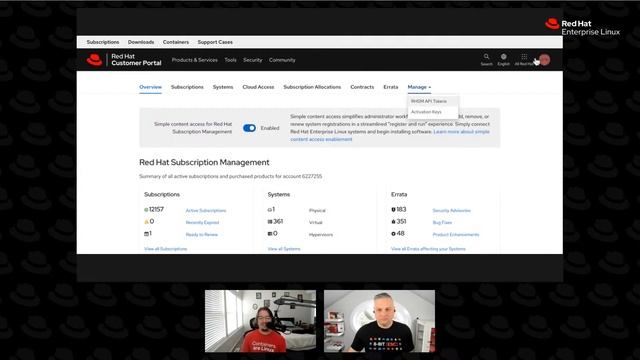Open the Errata tab
640x360 pixels.
click(390, 87)
